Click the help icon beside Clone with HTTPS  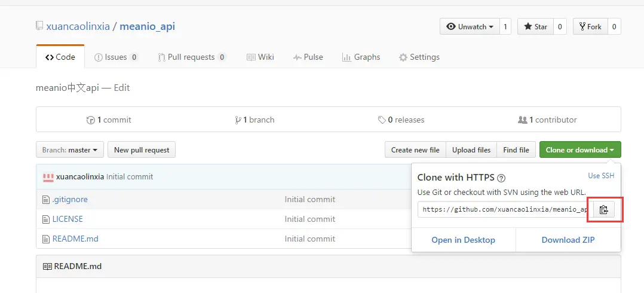(501, 178)
